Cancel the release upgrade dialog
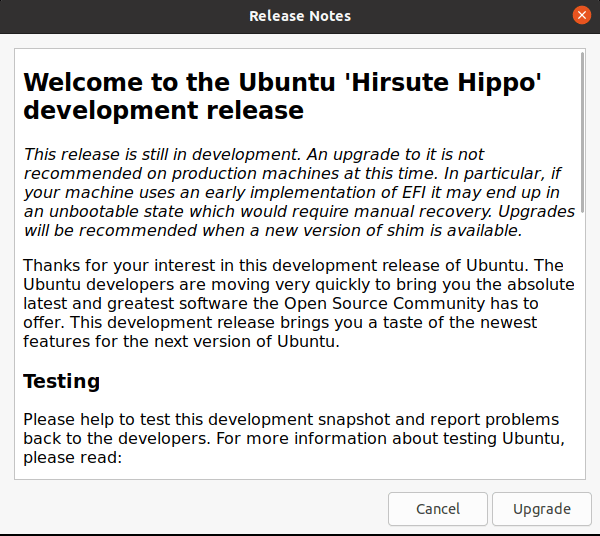The image size is (600, 536). (438, 509)
